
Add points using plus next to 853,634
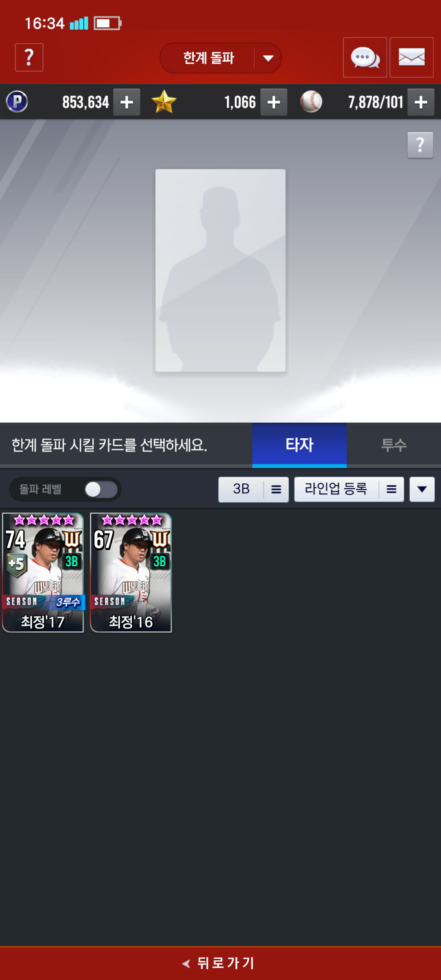tap(127, 102)
